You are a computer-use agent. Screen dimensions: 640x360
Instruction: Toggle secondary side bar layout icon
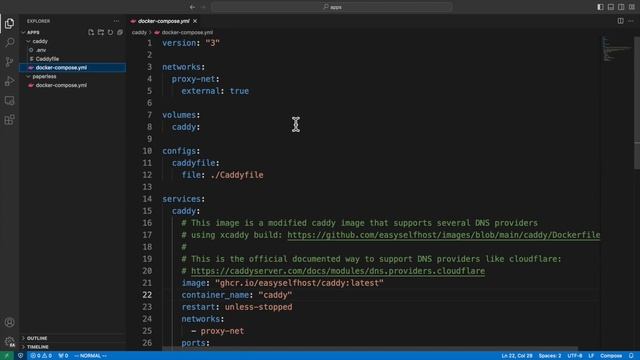click(621, 7)
